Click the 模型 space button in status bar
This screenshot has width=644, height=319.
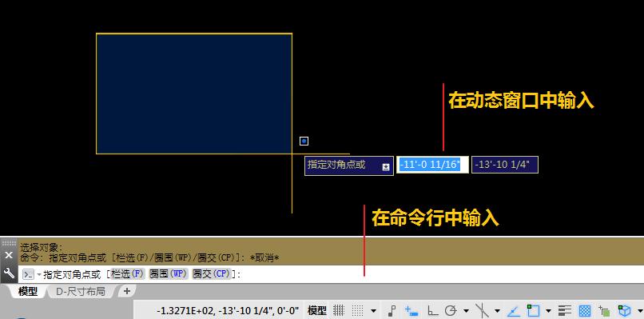tap(317, 310)
